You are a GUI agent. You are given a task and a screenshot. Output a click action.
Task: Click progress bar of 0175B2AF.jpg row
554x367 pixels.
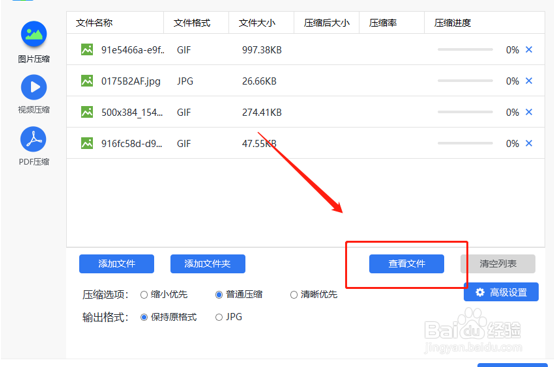(465, 81)
